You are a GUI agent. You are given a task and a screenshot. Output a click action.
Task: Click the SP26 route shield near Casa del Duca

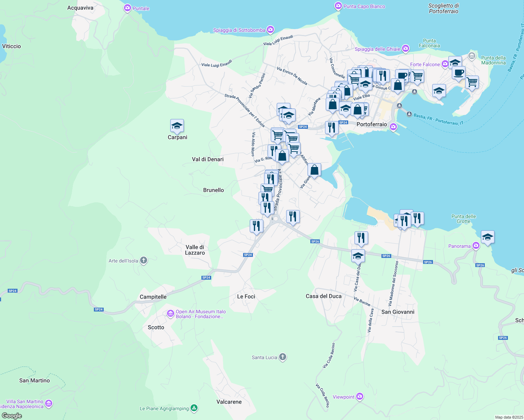tap(386, 256)
